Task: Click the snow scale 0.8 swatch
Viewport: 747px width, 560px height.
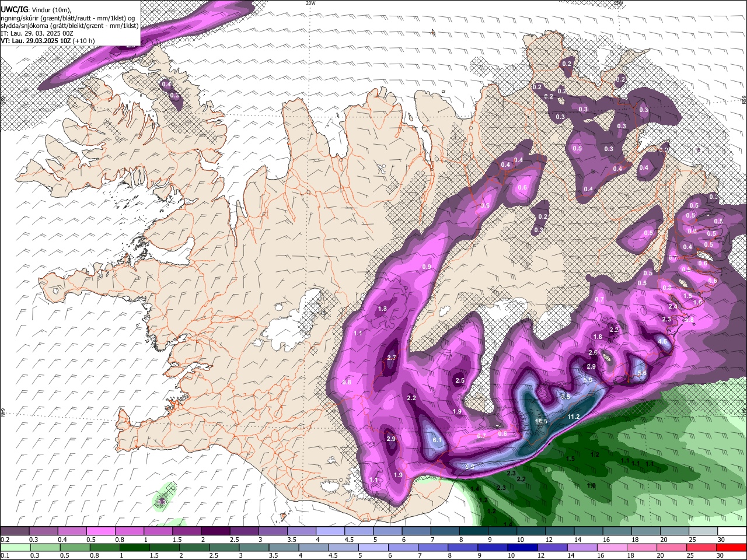Action: tap(129, 531)
